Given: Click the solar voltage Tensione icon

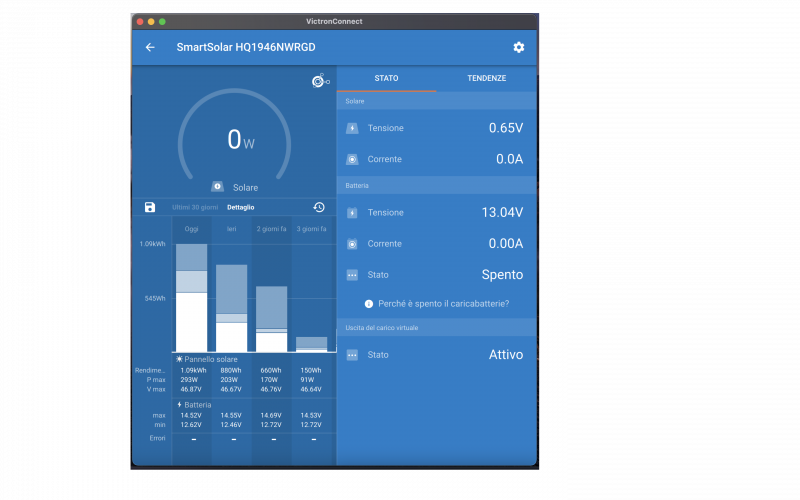Looking at the screenshot, I should [352, 128].
